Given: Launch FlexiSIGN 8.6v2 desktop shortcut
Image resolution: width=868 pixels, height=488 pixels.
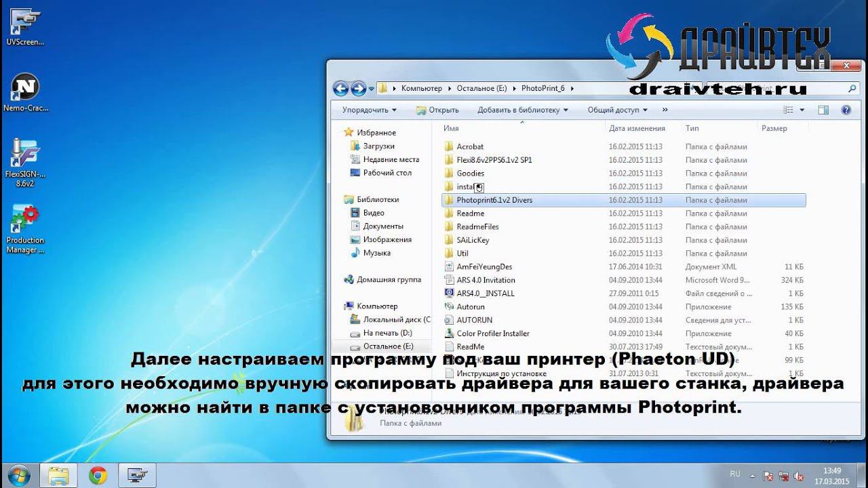Looking at the screenshot, I should [25, 163].
